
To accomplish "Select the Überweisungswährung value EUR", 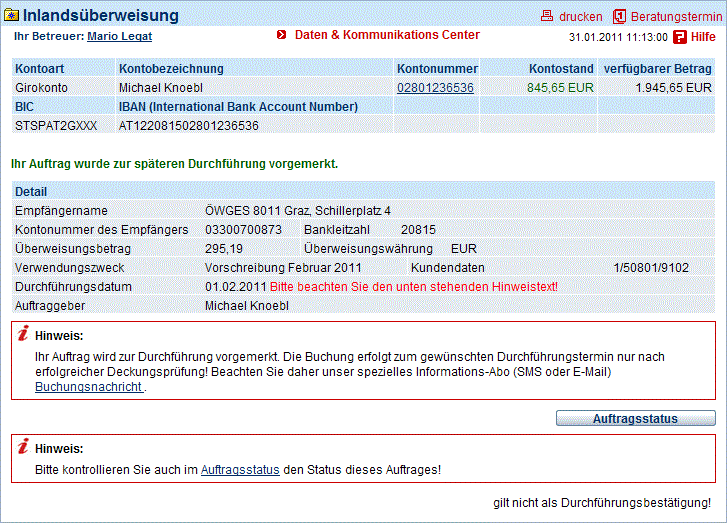I will click(464, 249).
